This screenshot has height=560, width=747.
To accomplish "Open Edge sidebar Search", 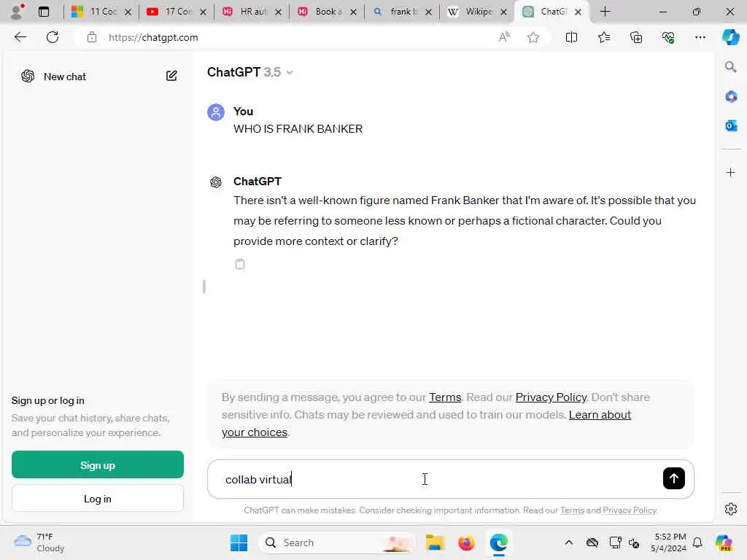I will [x=730, y=66].
